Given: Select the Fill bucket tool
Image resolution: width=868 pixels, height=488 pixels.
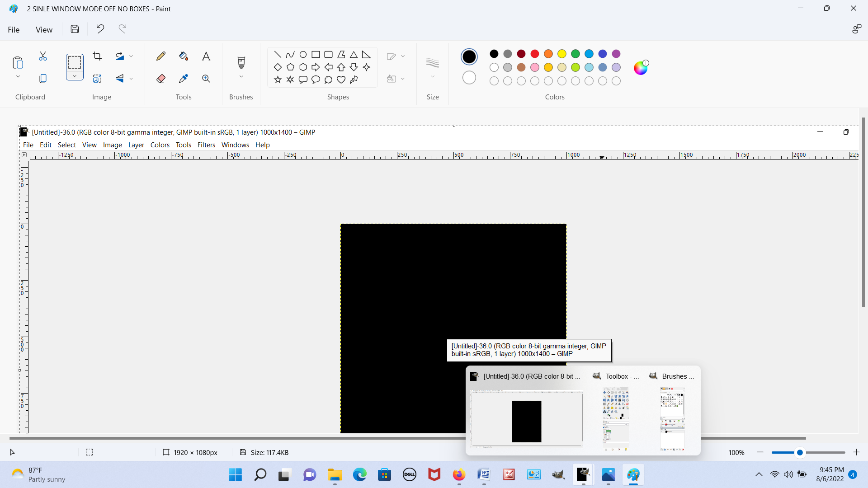Looking at the screenshot, I should 184,56.
